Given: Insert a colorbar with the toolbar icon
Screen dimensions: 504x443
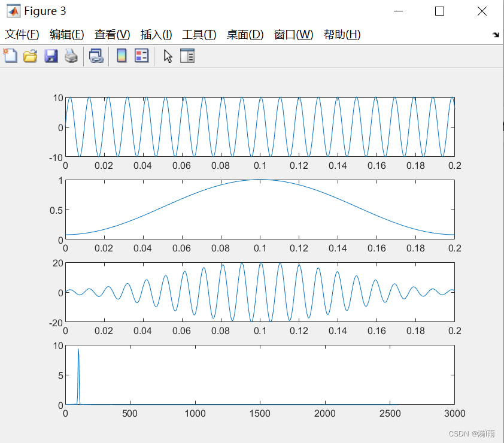Looking at the screenshot, I should 122,56.
